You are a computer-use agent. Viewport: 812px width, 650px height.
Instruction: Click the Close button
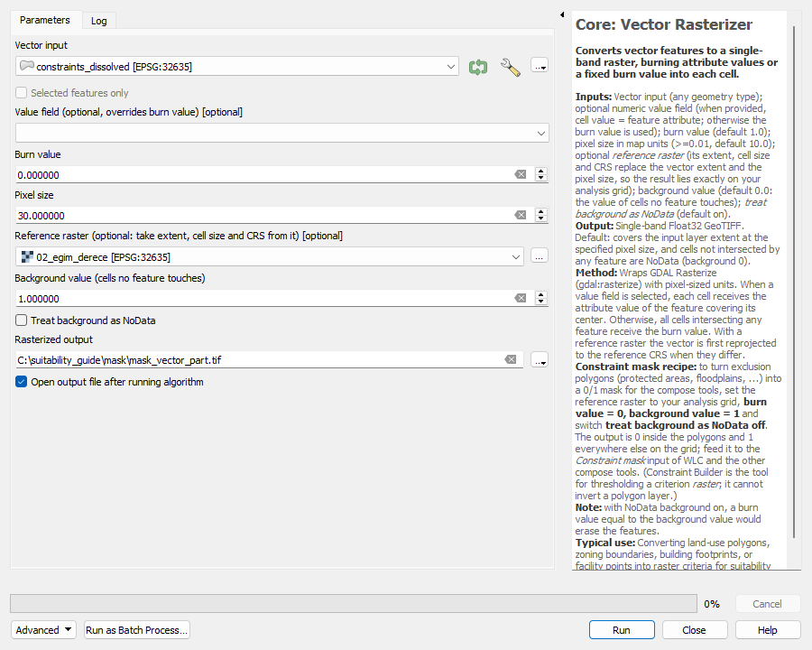coord(695,630)
